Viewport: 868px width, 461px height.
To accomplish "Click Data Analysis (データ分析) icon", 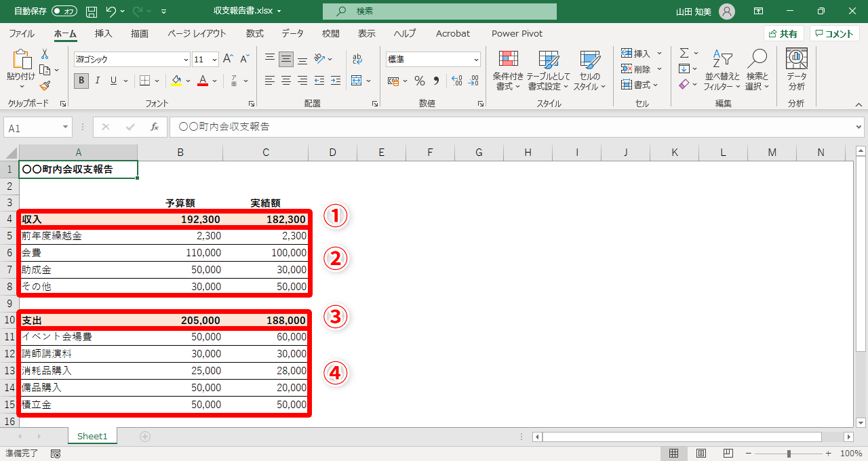I will 796,71.
